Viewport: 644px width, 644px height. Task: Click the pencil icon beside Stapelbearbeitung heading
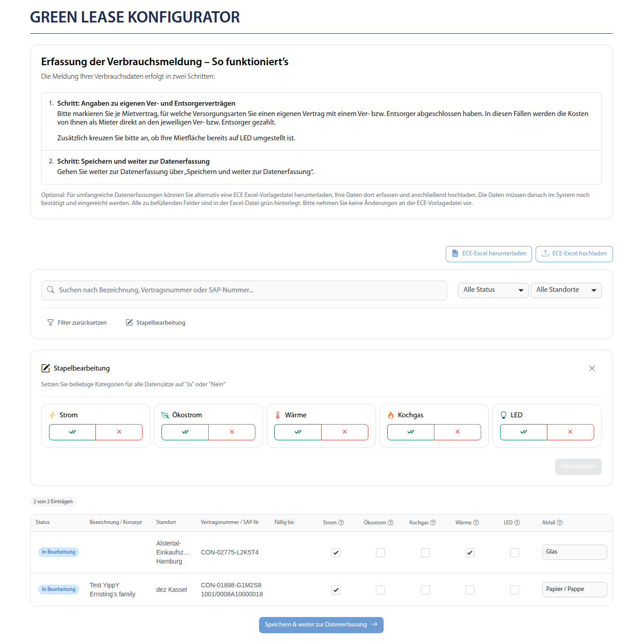click(45, 367)
